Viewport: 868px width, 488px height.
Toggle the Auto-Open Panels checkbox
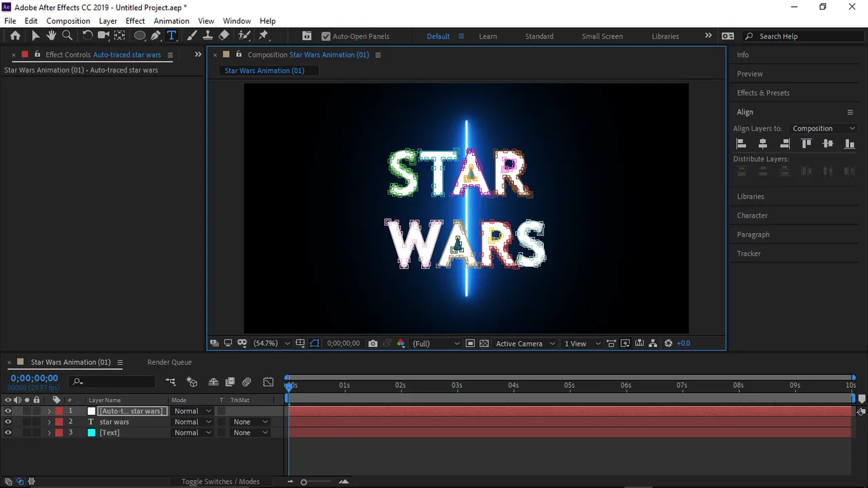[325, 37]
